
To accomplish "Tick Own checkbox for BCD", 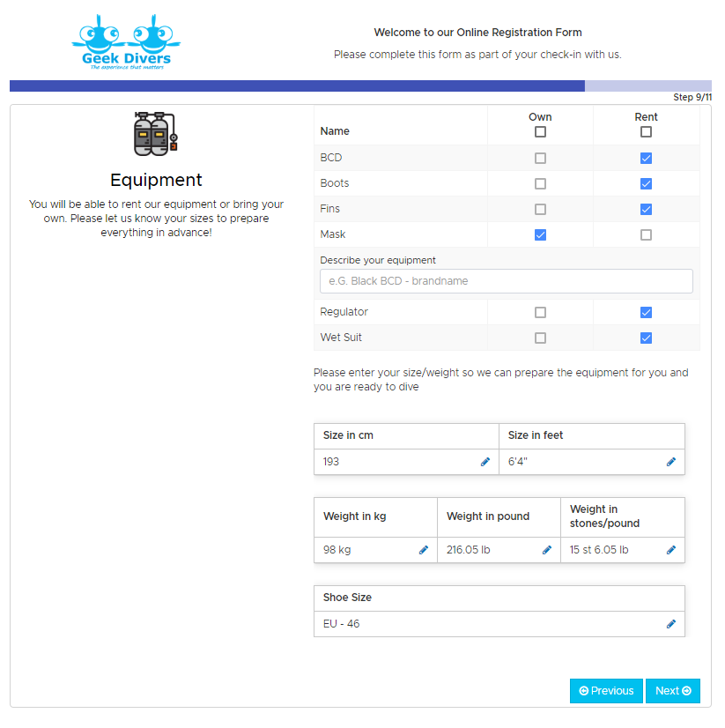I will [540, 159].
